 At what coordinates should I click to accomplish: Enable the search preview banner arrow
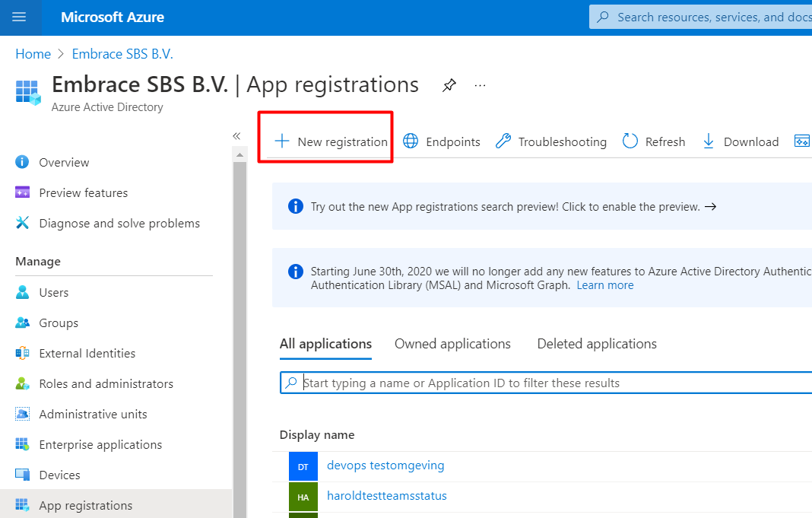tap(710, 207)
